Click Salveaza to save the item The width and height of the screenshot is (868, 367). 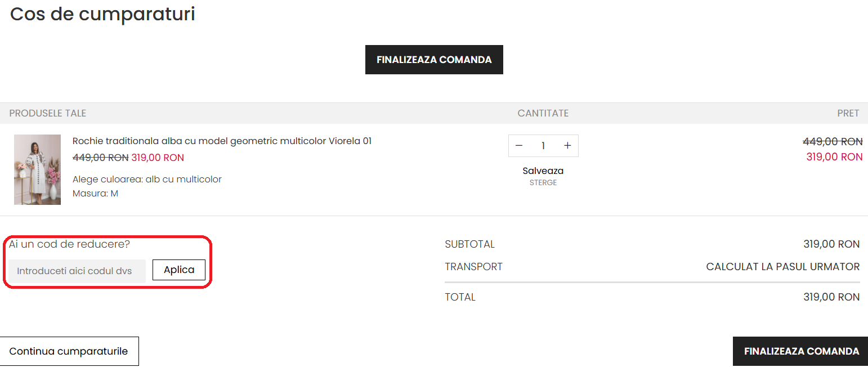(543, 171)
